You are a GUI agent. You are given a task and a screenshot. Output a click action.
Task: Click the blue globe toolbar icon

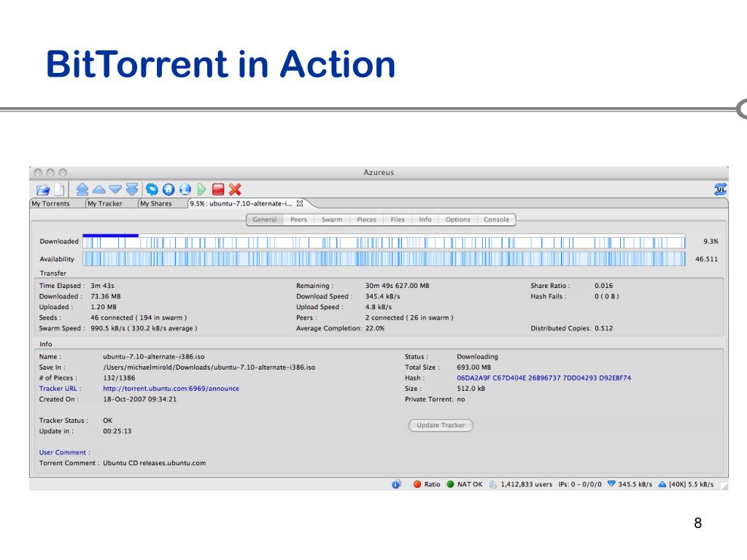[185, 190]
